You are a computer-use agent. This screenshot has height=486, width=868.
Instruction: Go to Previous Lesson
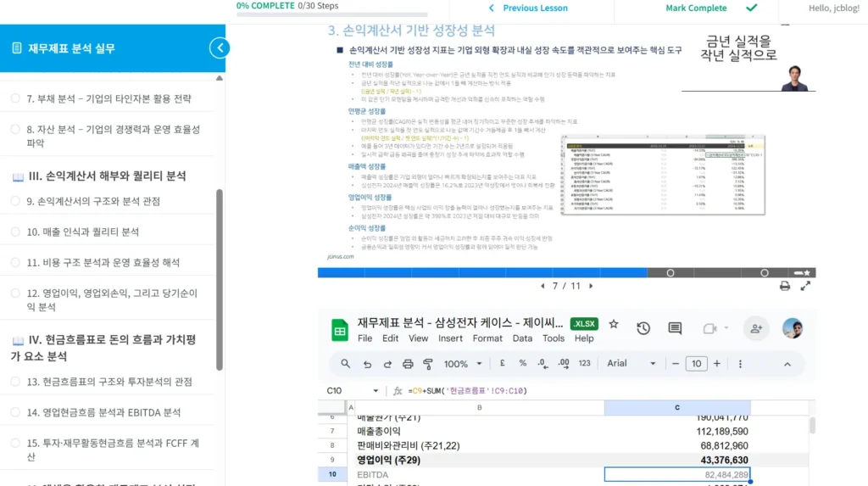click(x=528, y=8)
